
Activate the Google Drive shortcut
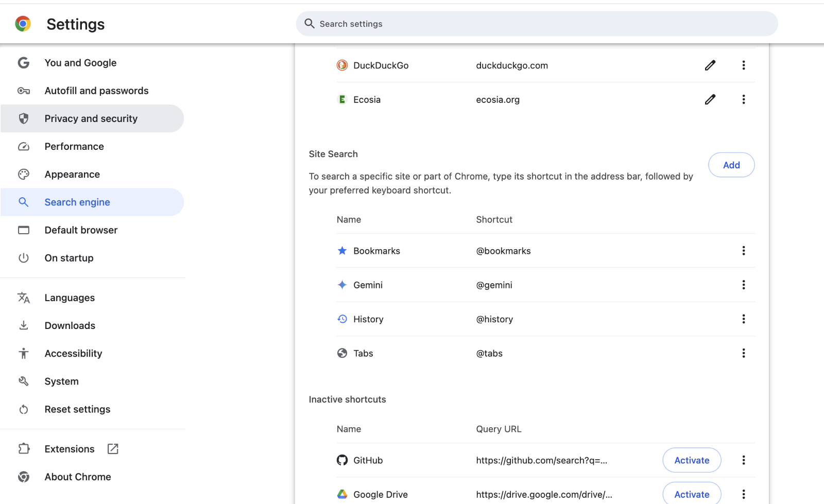(x=692, y=494)
